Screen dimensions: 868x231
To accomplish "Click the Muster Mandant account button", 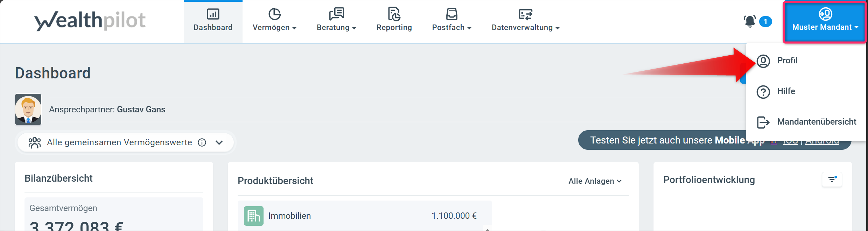I will 825,22.
